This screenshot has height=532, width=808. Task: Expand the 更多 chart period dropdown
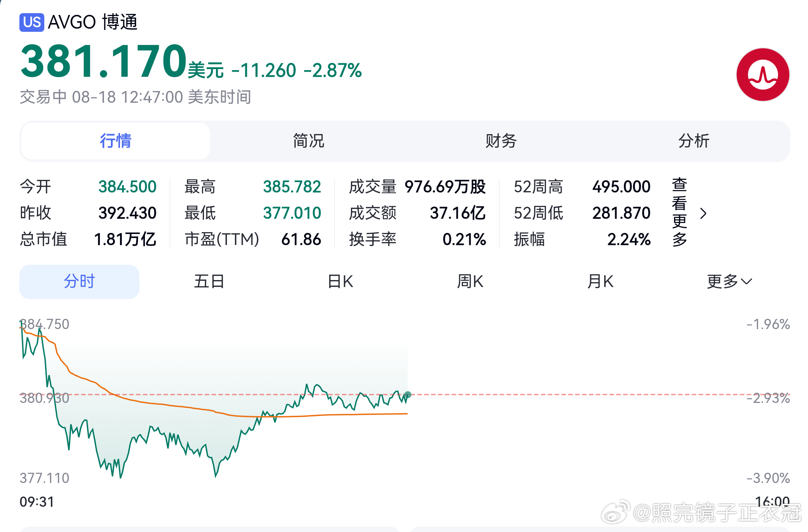(x=729, y=282)
